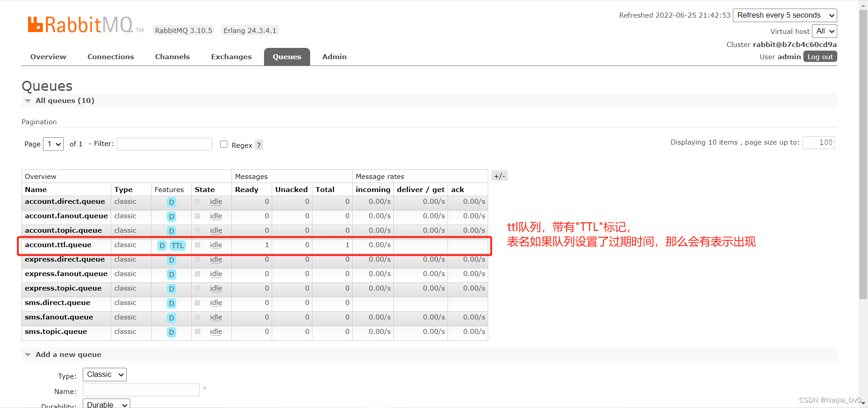Collapse the All queues (10) section
The width and height of the screenshot is (868, 408).
pos(65,100)
